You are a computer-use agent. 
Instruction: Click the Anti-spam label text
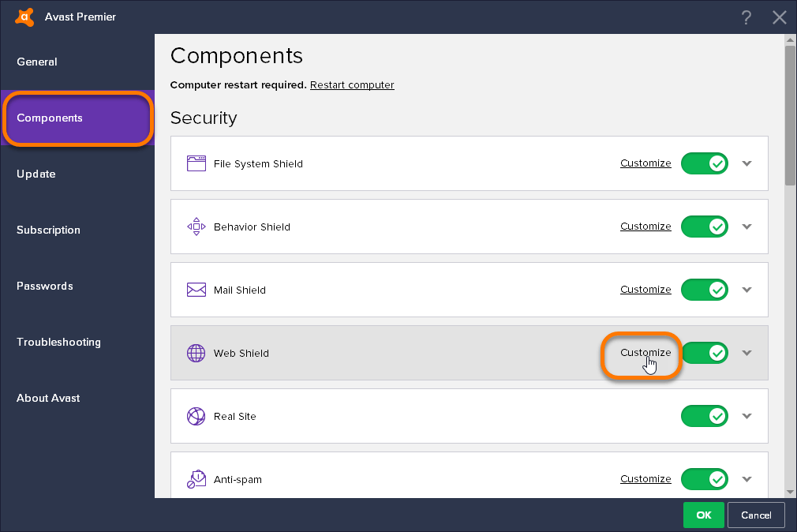pos(238,480)
